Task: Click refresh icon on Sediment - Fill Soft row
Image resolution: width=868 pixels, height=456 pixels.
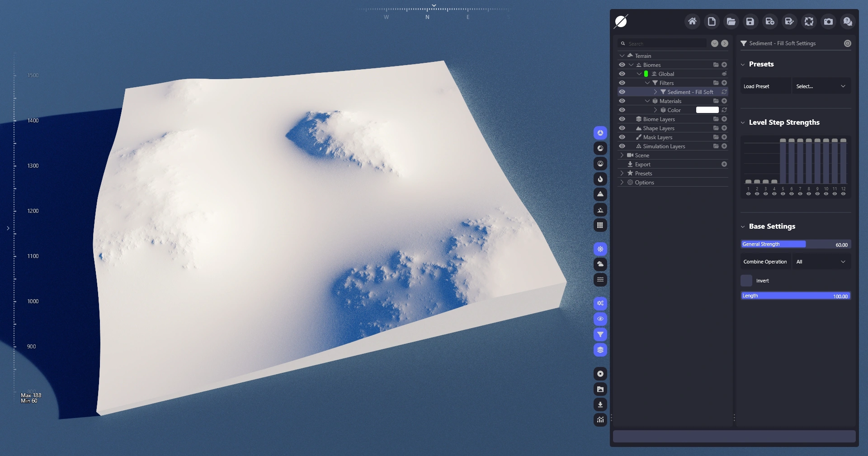Action: 724,92
